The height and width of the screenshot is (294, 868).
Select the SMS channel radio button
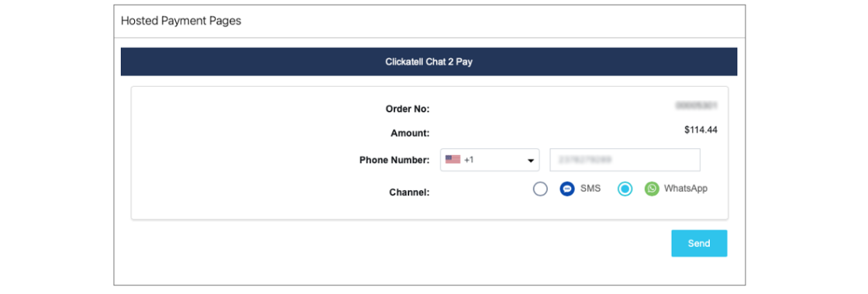pyautogui.click(x=540, y=189)
